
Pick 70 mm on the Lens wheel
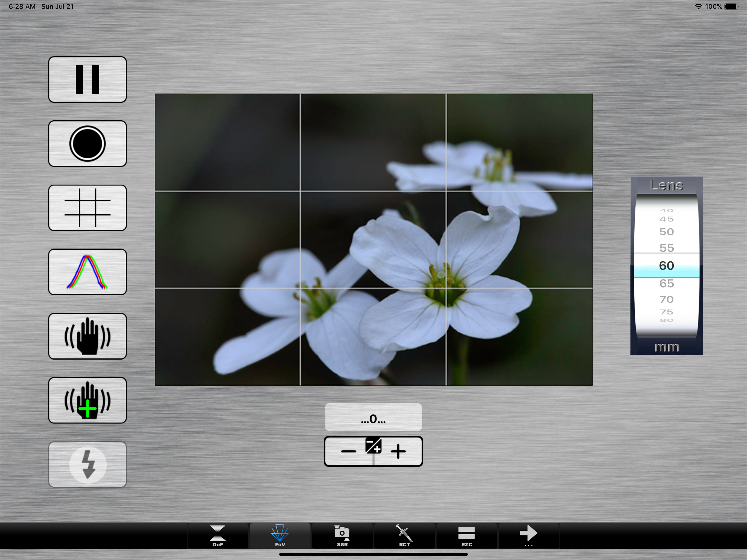666,299
